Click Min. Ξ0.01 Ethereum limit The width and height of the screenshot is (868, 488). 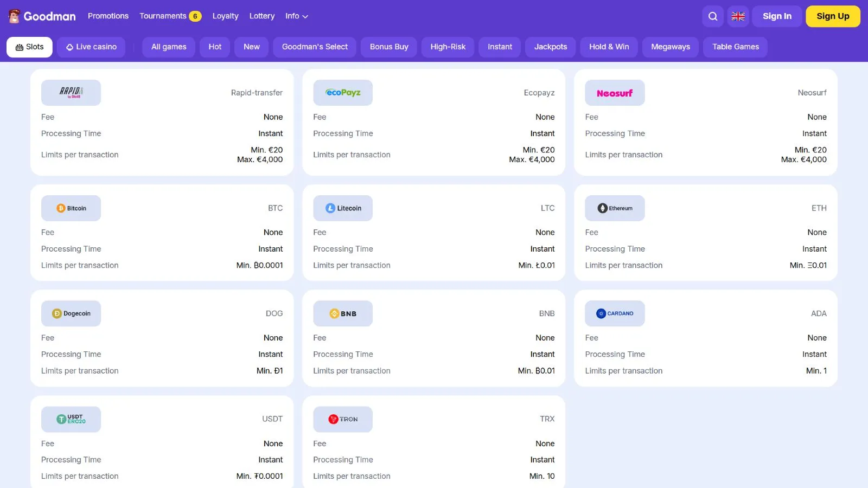(808, 265)
